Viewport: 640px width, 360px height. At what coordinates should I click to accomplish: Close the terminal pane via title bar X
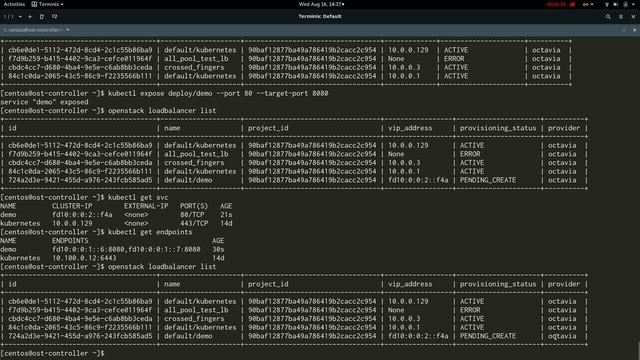(x=634, y=30)
